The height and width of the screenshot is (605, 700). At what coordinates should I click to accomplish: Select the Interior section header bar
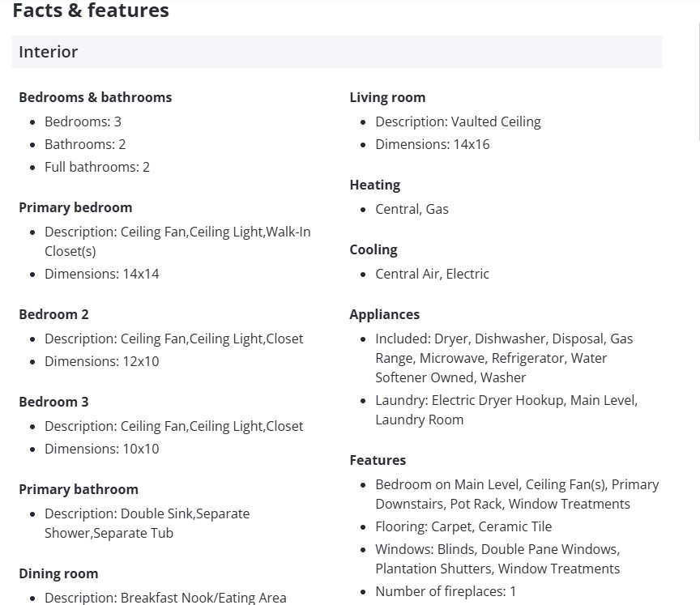click(336, 52)
